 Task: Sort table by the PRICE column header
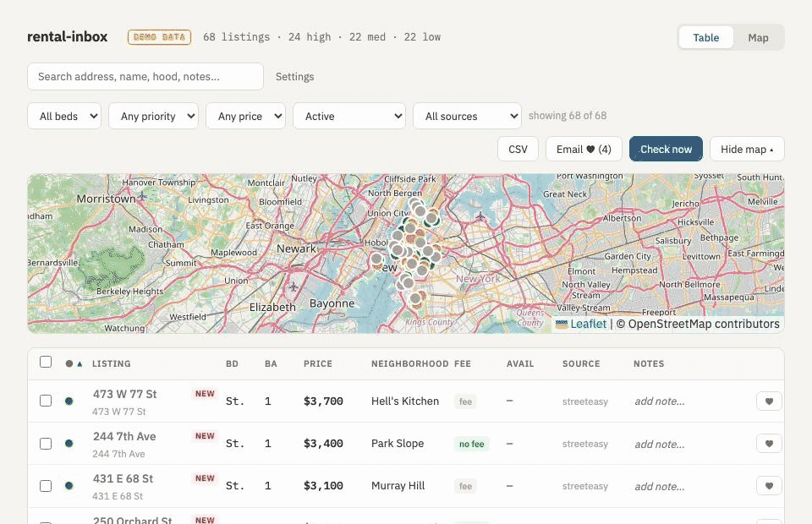click(318, 363)
